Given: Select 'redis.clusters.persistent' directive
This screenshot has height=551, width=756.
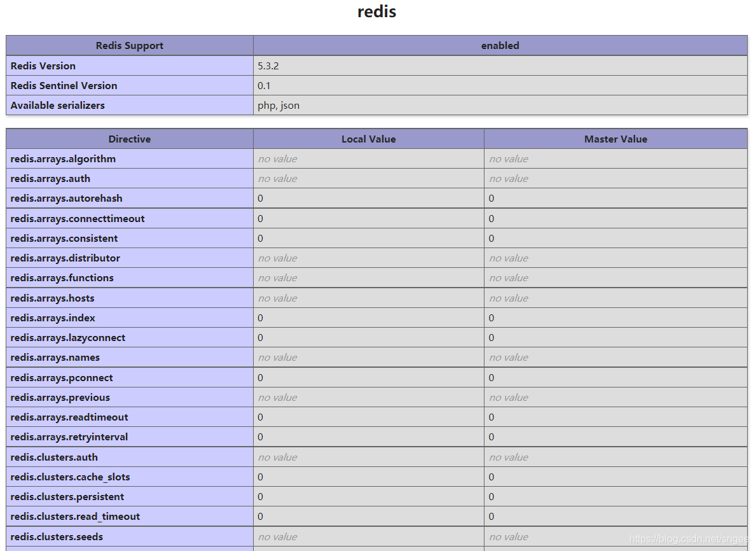Looking at the screenshot, I should pos(67,497).
